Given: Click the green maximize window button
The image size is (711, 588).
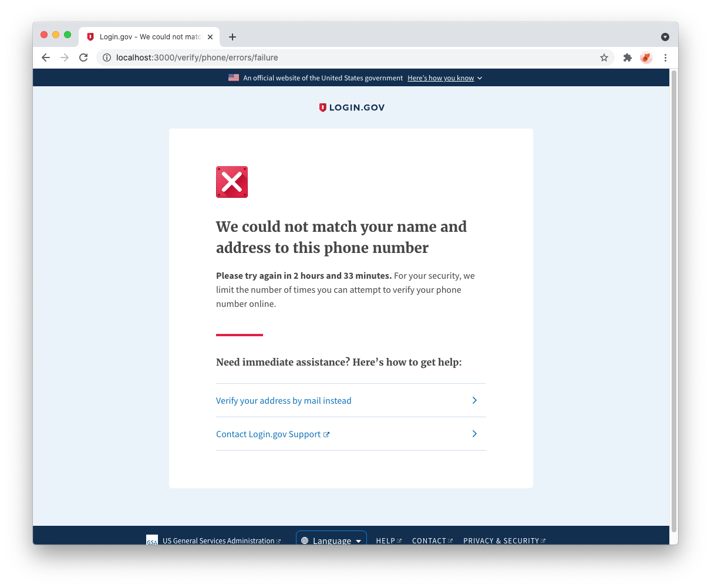Looking at the screenshot, I should 68,35.
